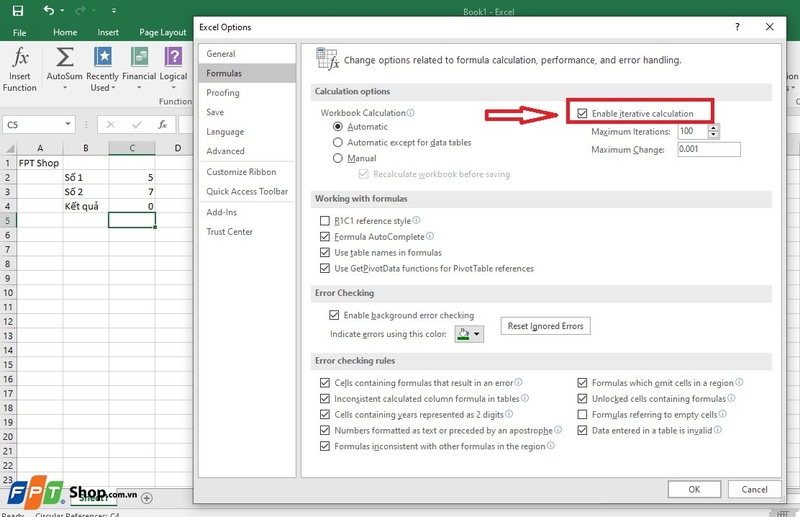Open the Recently Used functions icon

(103, 57)
